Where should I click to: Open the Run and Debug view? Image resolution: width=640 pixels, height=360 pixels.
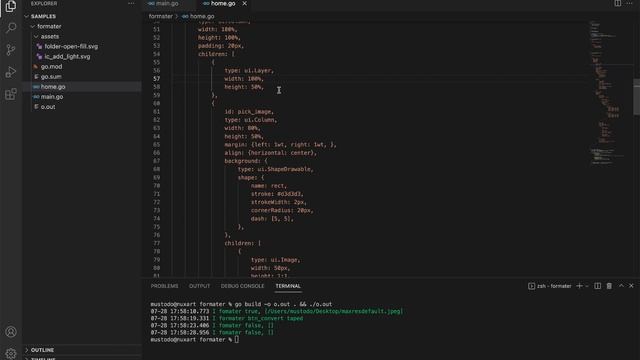(11, 72)
